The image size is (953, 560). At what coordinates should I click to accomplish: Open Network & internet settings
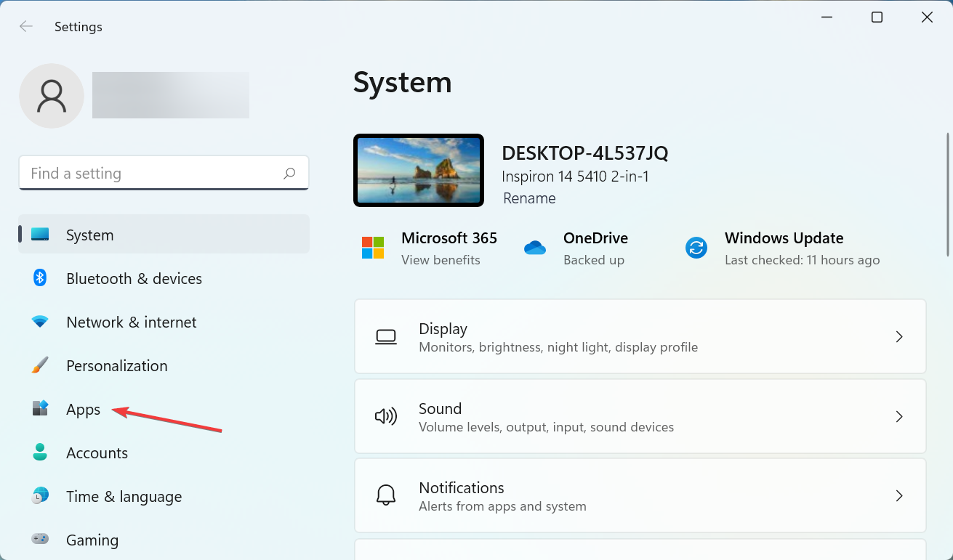click(x=41, y=321)
